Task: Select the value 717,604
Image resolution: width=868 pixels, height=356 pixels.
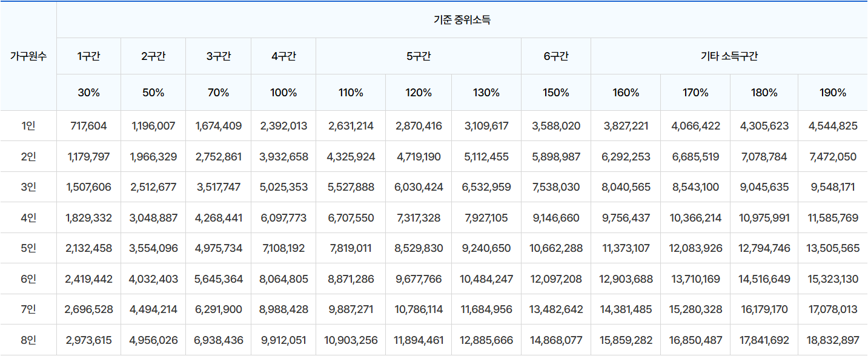Action: pos(88,126)
